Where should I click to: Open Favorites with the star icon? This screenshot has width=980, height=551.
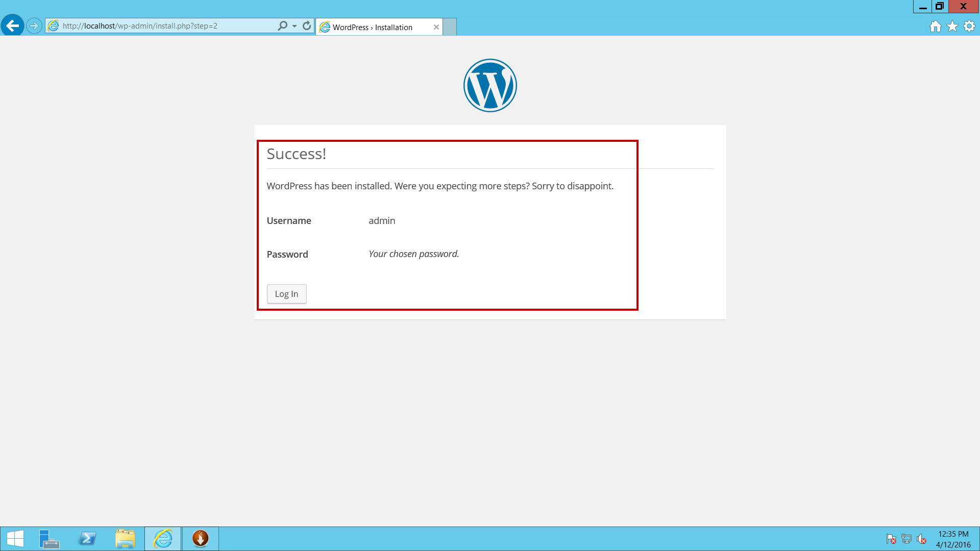click(x=952, y=27)
